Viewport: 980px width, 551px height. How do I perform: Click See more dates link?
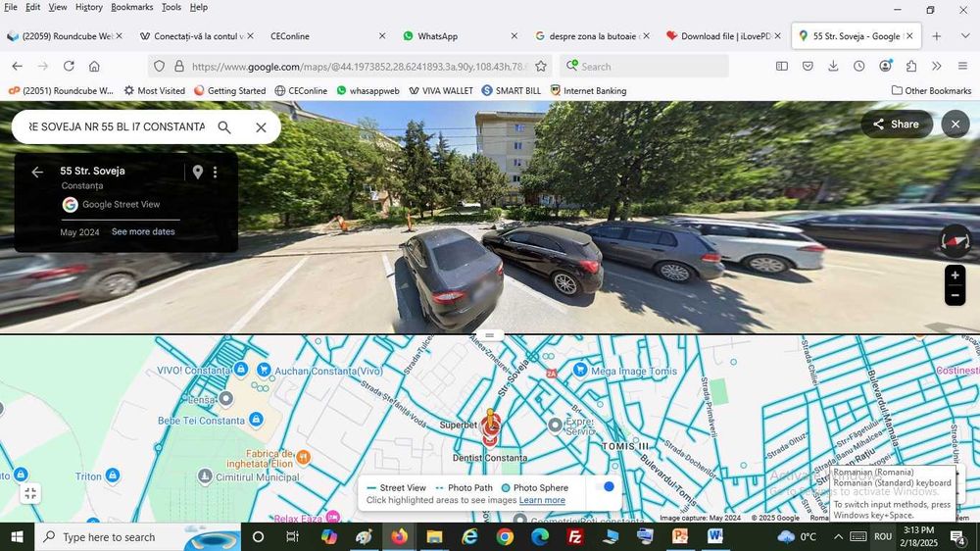point(143,231)
